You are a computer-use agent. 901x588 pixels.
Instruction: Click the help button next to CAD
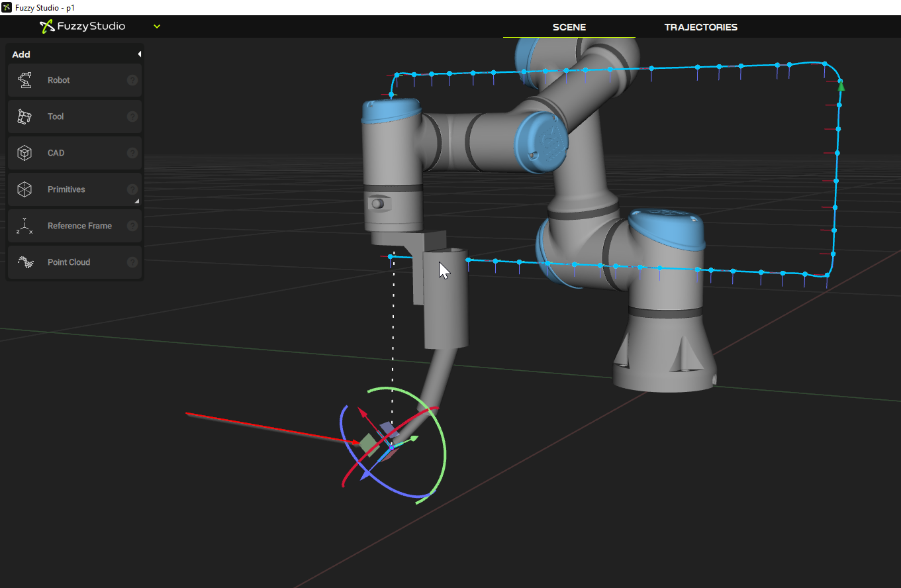tap(132, 153)
